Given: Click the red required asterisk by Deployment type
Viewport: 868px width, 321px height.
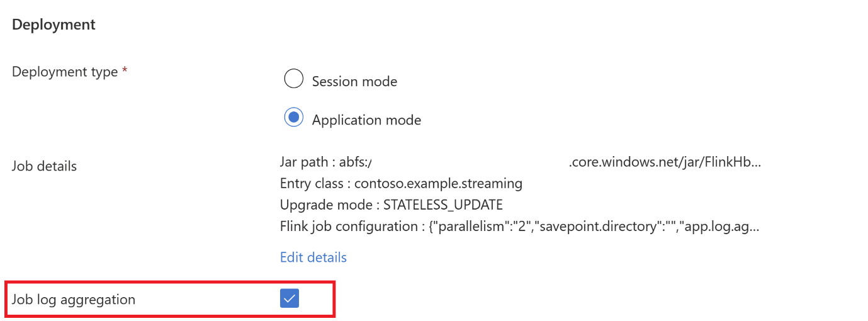Looking at the screenshot, I should pos(125,71).
